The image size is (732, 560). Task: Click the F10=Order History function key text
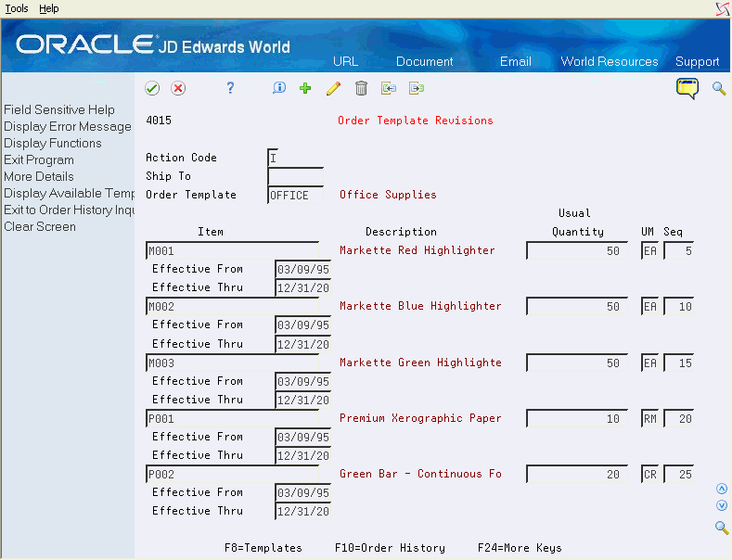(390, 547)
